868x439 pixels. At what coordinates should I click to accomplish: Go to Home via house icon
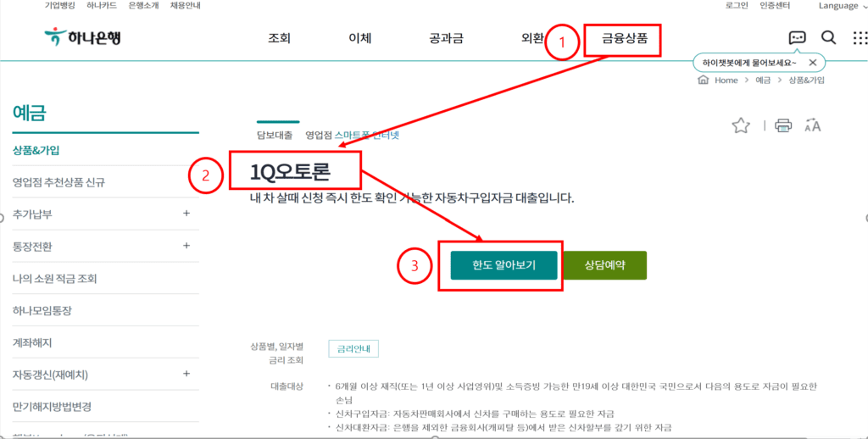point(703,81)
